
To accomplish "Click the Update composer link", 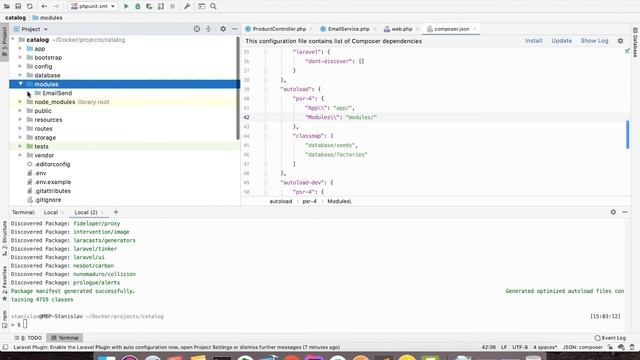I will pos(561,41).
